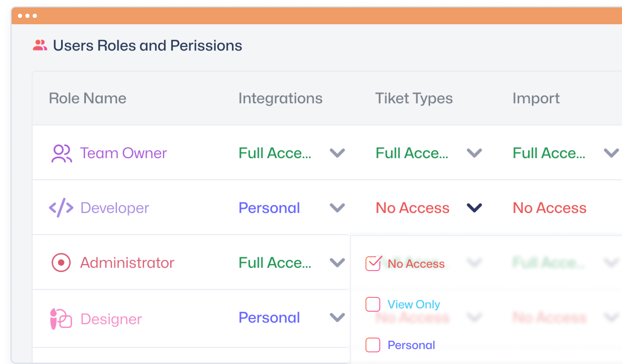Click the three window dots in the orange bar
The width and height of the screenshot is (622, 364).
coord(27,16)
